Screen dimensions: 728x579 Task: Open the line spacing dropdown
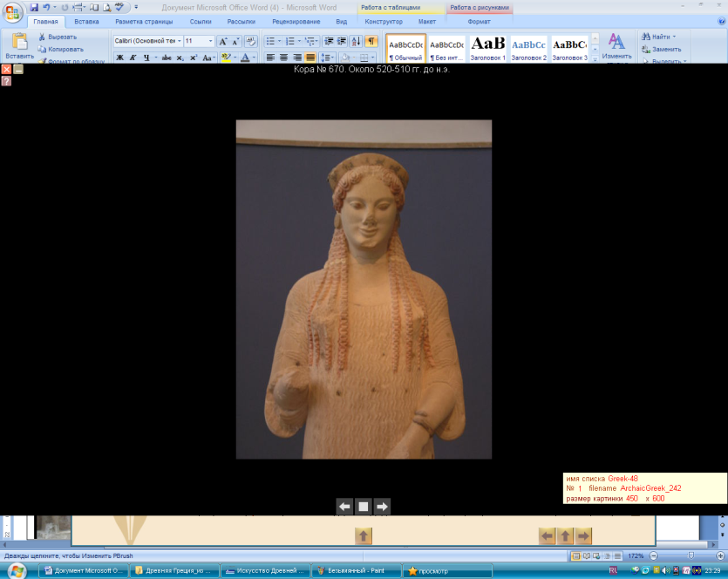tap(327, 58)
